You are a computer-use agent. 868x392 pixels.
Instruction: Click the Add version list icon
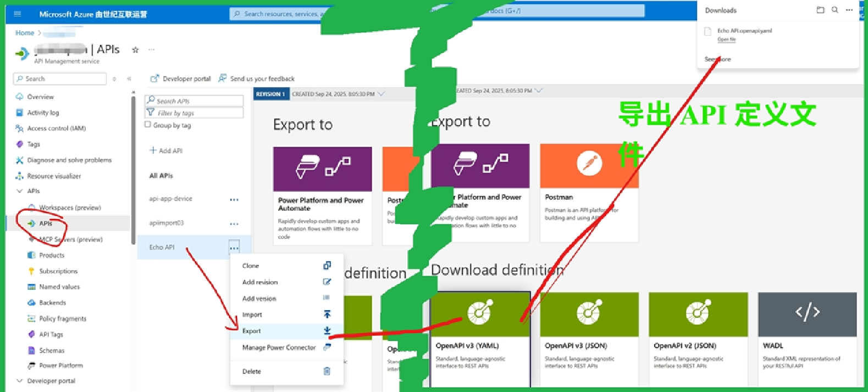pyautogui.click(x=327, y=298)
